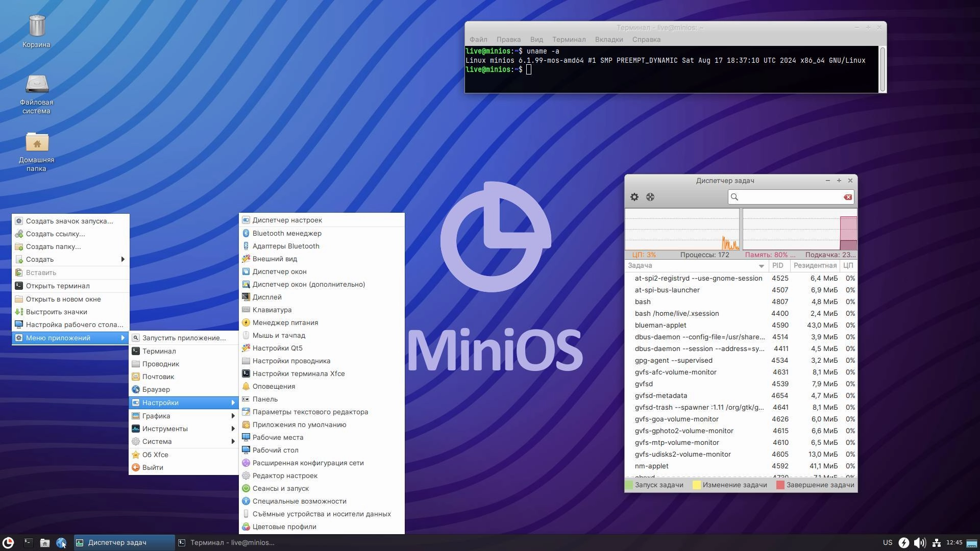Open Bluetooth менеджер from the settings menu
980x551 pixels.
(x=322, y=233)
